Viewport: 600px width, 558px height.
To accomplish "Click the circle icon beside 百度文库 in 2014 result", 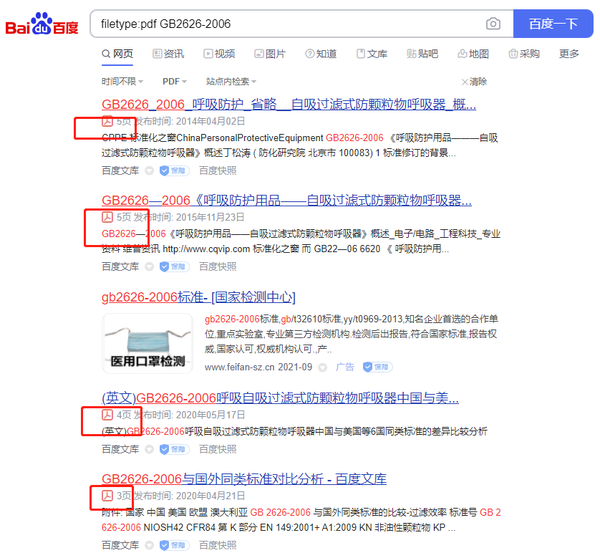I will click(x=149, y=171).
